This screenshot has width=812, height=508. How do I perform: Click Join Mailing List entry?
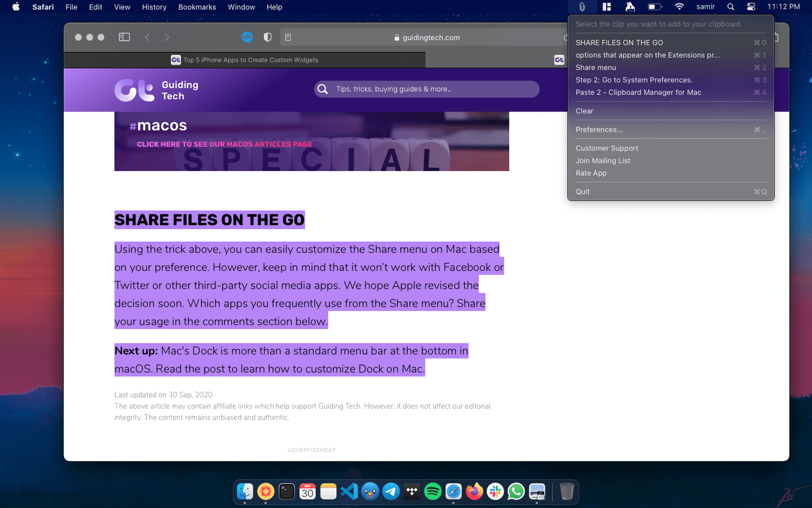[671, 161]
